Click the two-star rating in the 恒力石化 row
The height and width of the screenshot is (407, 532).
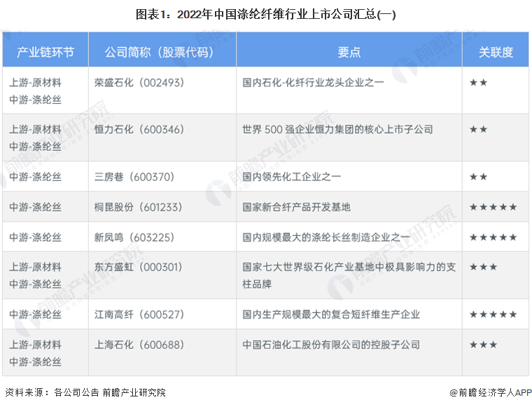click(478, 130)
